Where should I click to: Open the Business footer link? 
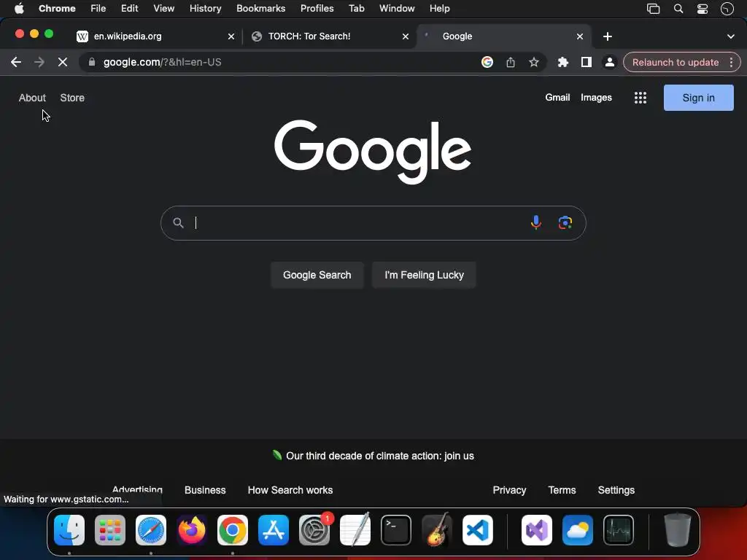(x=205, y=490)
